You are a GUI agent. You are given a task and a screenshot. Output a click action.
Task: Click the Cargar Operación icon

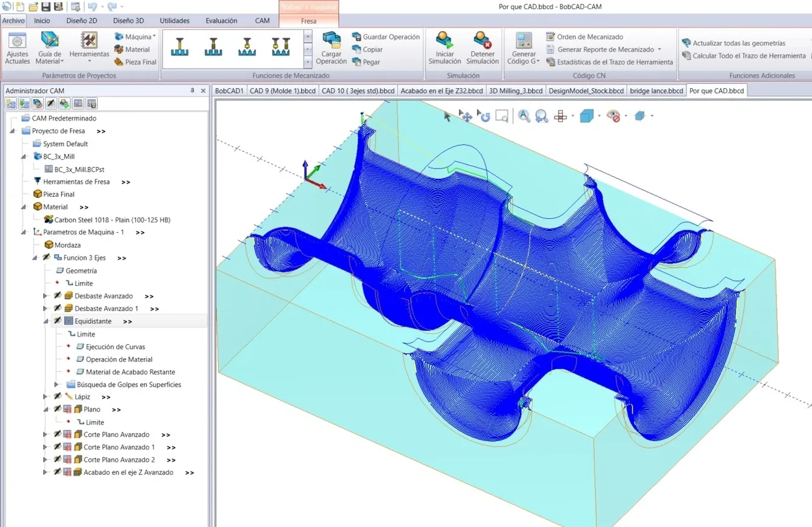(x=331, y=41)
